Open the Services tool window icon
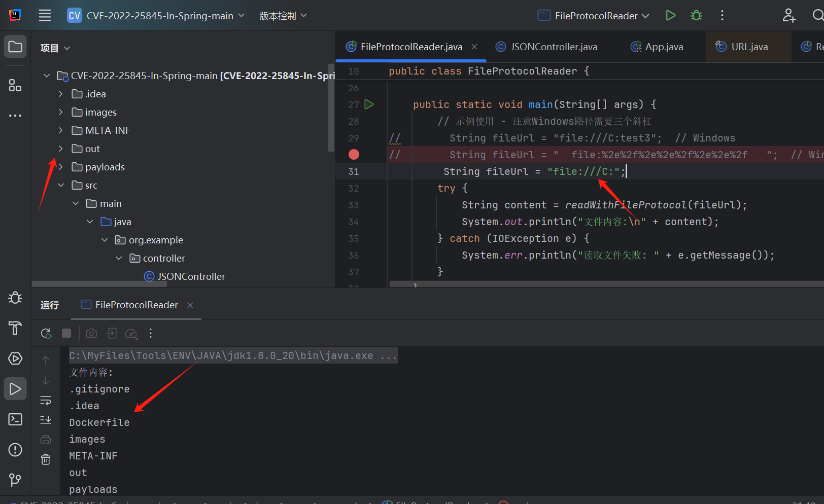824x504 pixels. [15, 358]
